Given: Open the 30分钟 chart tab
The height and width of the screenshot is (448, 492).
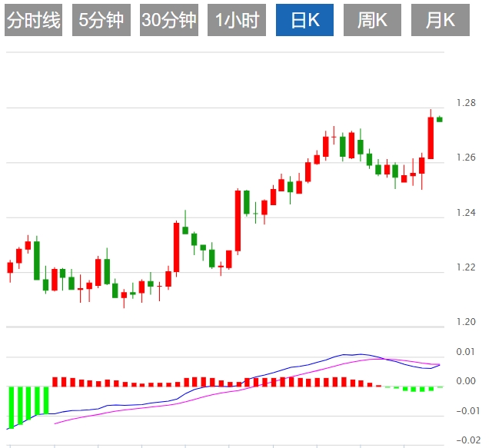Looking at the screenshot, I should coord(169,20).
